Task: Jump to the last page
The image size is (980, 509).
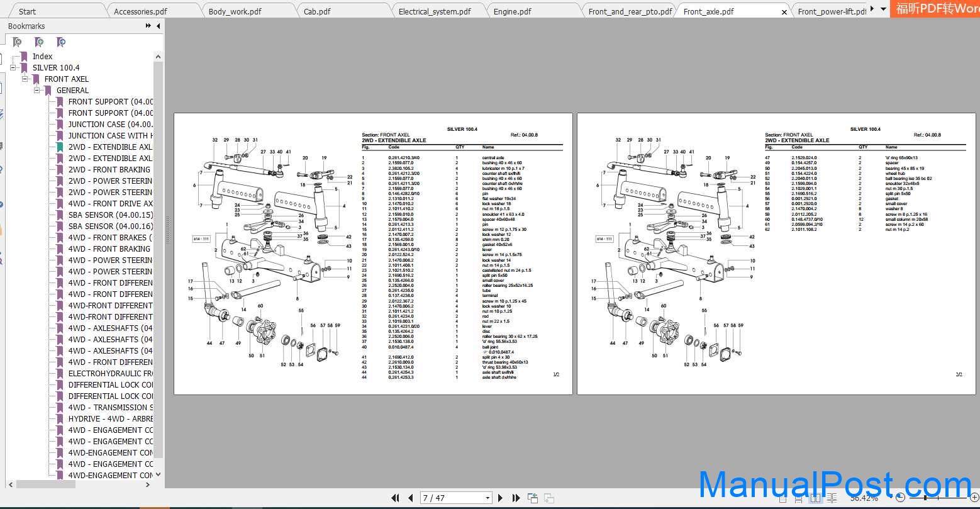Action: pyautogui.click(x=516, y=498)
